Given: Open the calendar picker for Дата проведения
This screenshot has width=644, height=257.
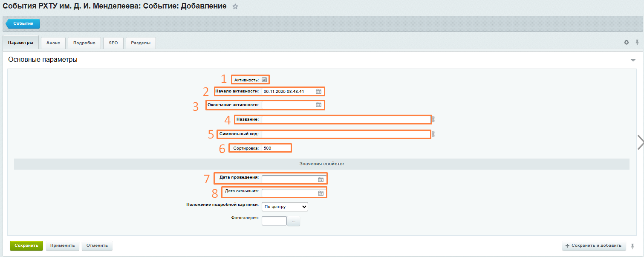Looking at the screenshot, I should (321, 179).
